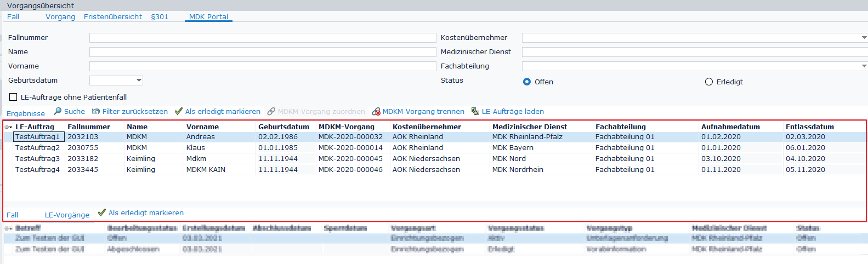Click LE-Aufträge laden button
The width and height of the screenshot is (868, 264).
pyautogui.click(x=508, y=111)
